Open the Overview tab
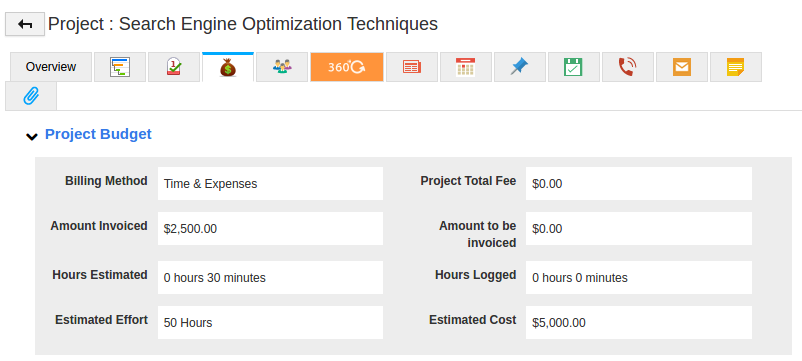Screen dimensions: 802x361 pos(51,67)
